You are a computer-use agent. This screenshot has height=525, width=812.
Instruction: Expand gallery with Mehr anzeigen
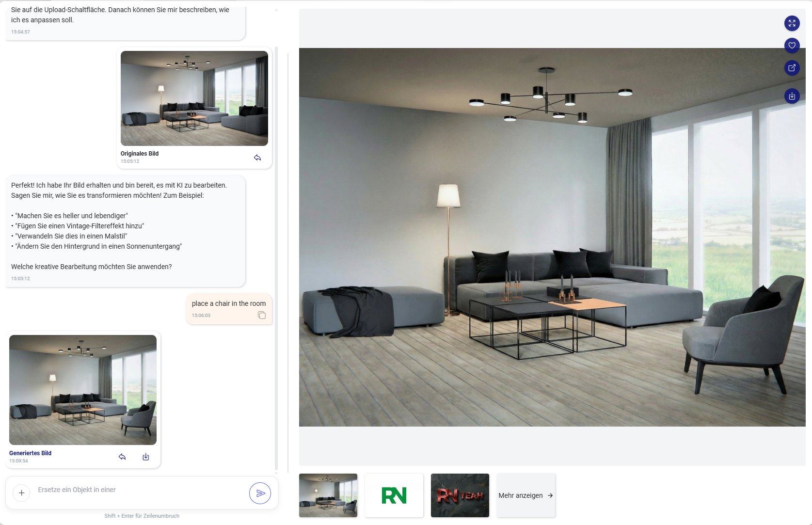click(525, 495)
